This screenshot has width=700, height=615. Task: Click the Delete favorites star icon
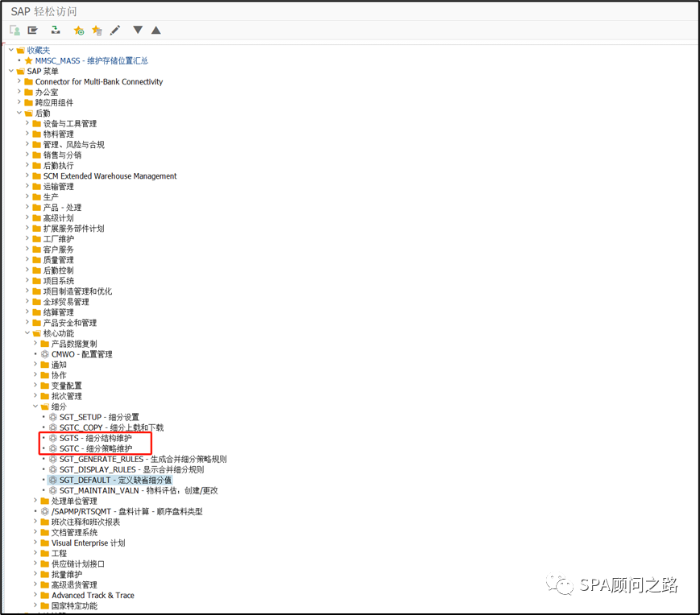(97, 31)
